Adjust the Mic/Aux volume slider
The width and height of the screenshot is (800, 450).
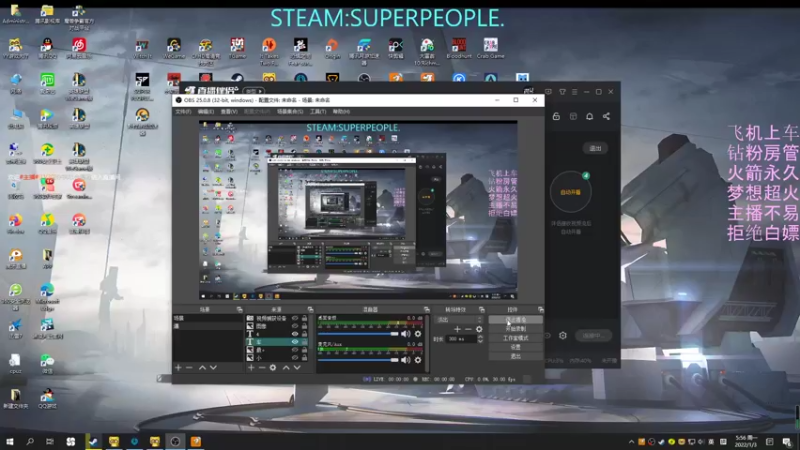pyautogui.click(x=358, y=360)
